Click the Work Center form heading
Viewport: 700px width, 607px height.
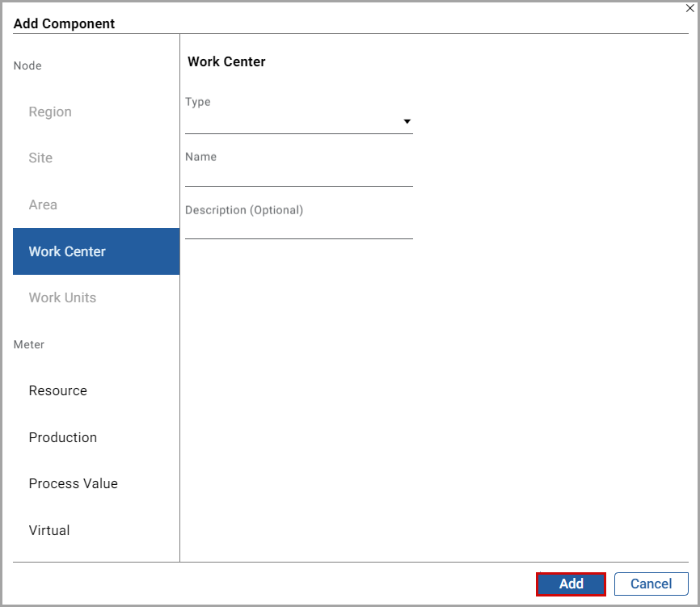pyautogui.click(x=226, y=61)
